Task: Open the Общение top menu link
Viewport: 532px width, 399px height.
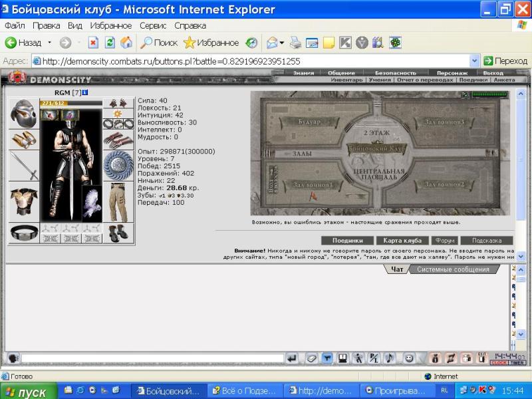Action: pyautogui.click(x=341, y=73)
